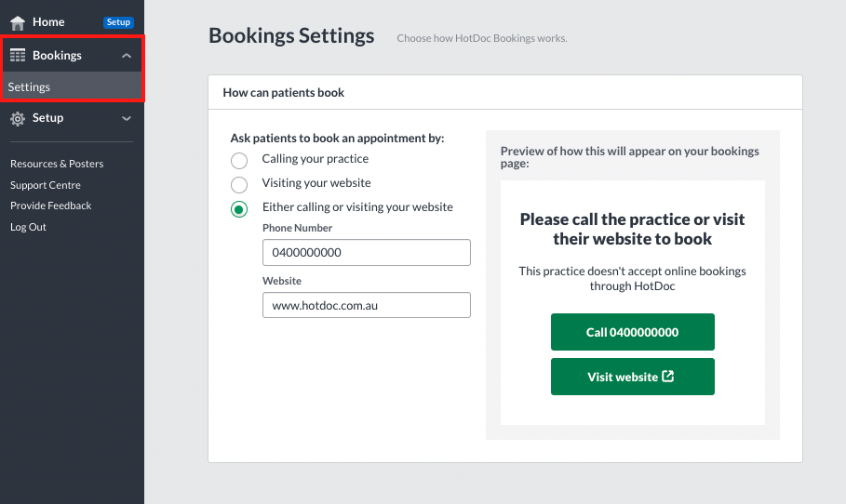Select Calling your practice radio option
846x504 pixels.
(239, 160)
